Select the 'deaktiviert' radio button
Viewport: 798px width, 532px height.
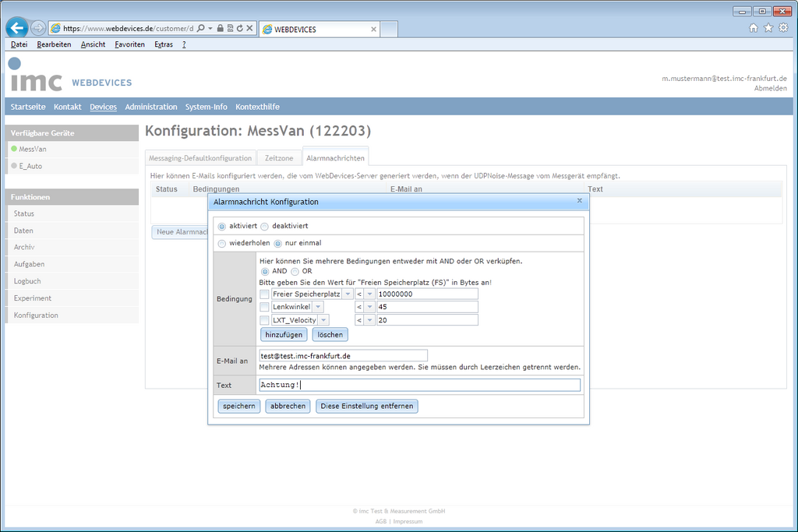pyautogui.click(x=264, y=227)
